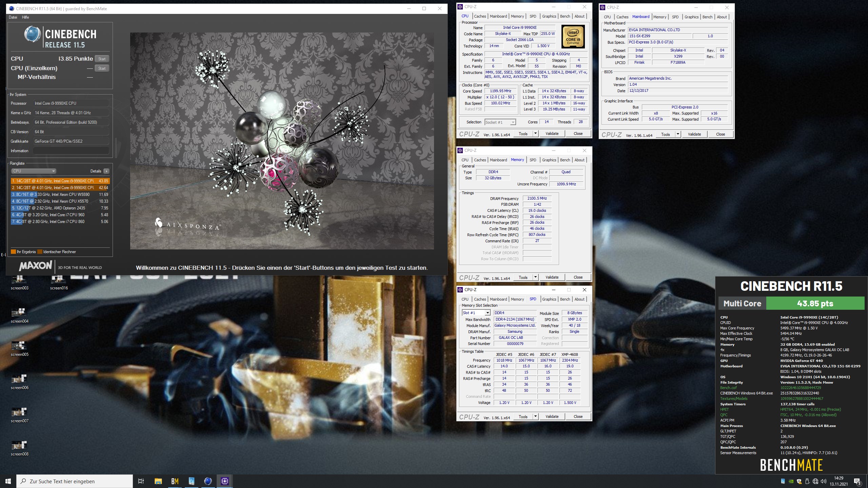Open the volume speaker tray icon

point(824,481)
